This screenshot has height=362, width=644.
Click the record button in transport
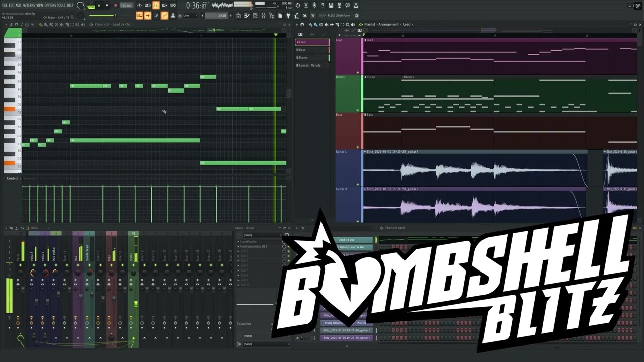(x=116, y=5)
